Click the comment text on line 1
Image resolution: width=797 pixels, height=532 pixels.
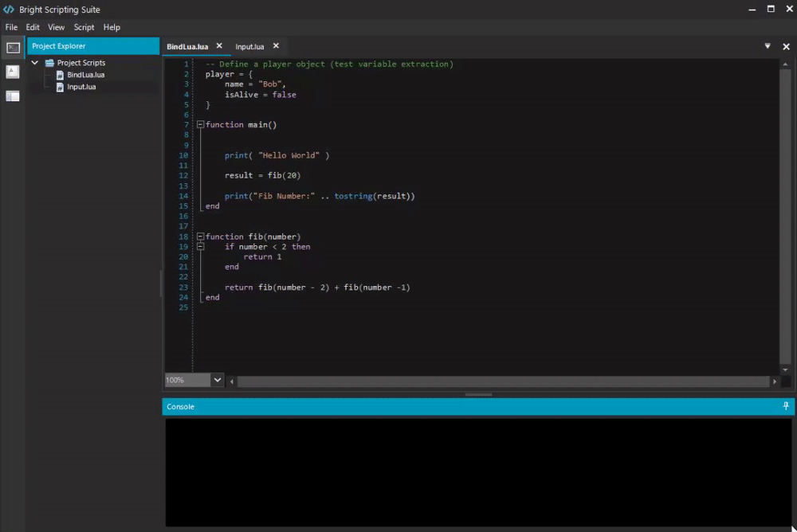click(329, 64)
